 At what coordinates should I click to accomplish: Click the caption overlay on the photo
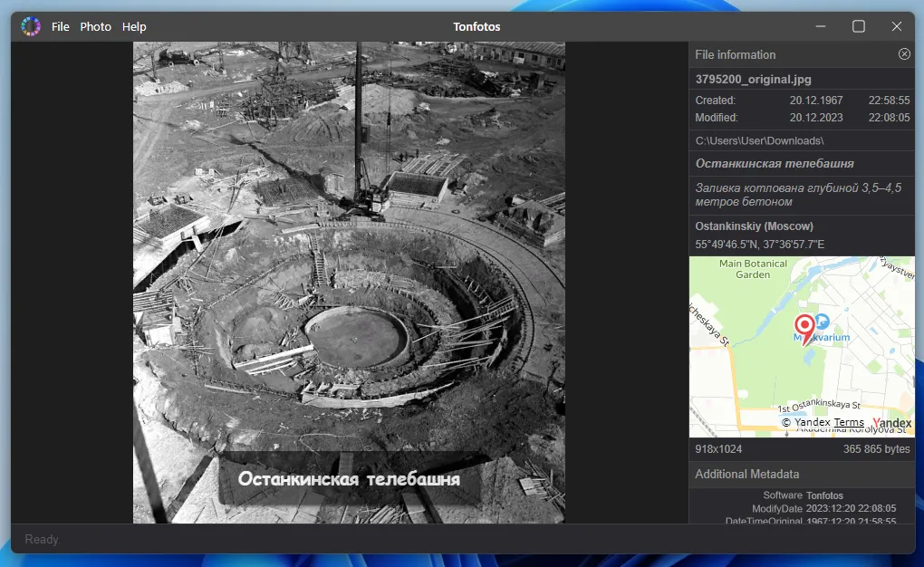[x=349, y=479]
